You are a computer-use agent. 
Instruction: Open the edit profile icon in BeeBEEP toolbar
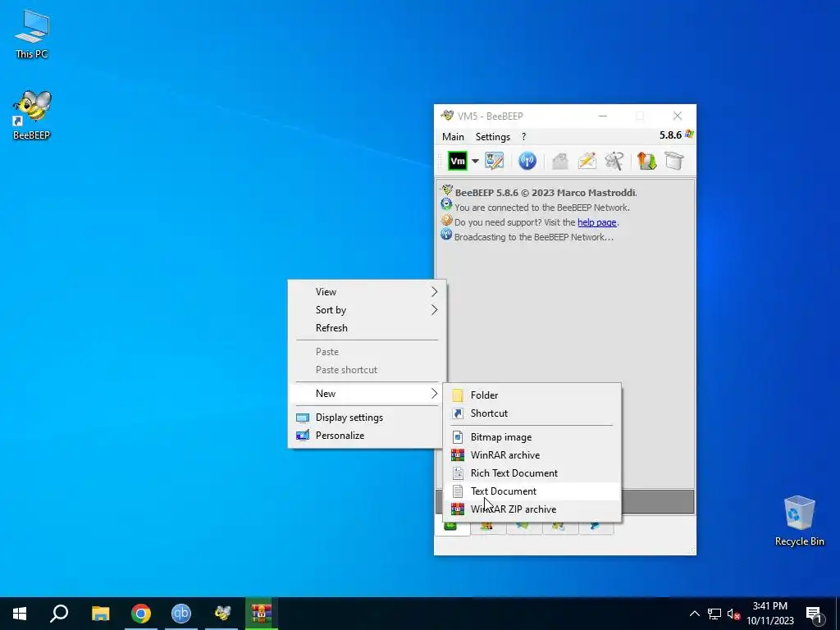click(x=495, y=161)
